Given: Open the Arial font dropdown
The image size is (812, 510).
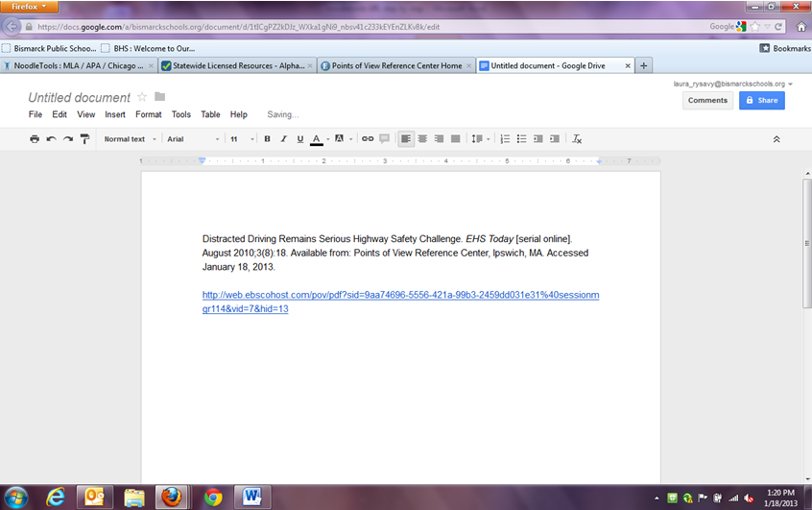Looking at the screenshot, I should pyautogui.click(x=193, y=139).
